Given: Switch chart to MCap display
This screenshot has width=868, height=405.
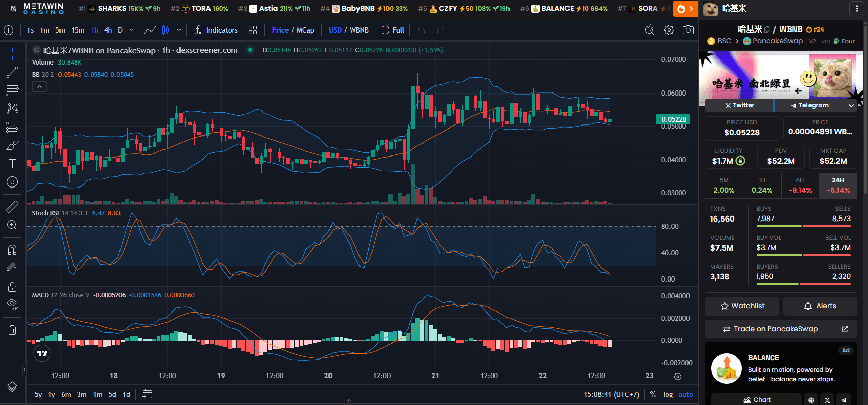Looking at the screenshot, I should pyautogui.click(x=305, y=30).
